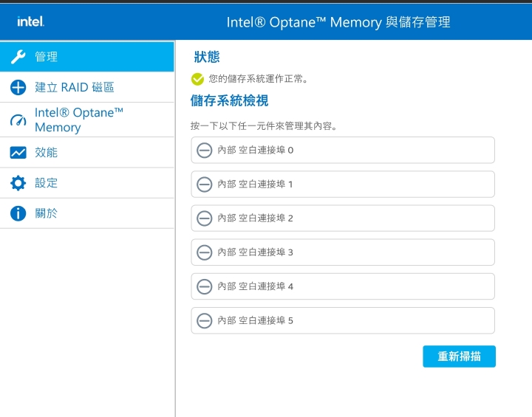
Task: Click empty port icon for 連接埠 0
Action: pos(205,150)
